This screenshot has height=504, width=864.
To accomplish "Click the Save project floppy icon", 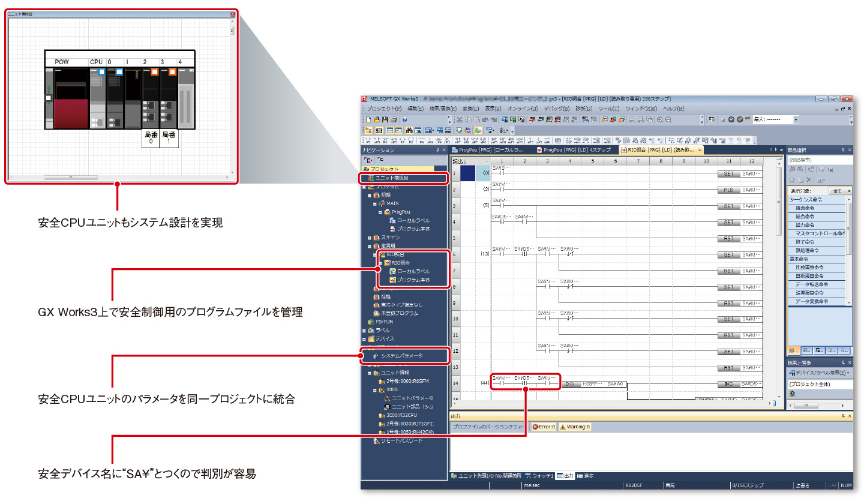I will click(x=385, y=120).
